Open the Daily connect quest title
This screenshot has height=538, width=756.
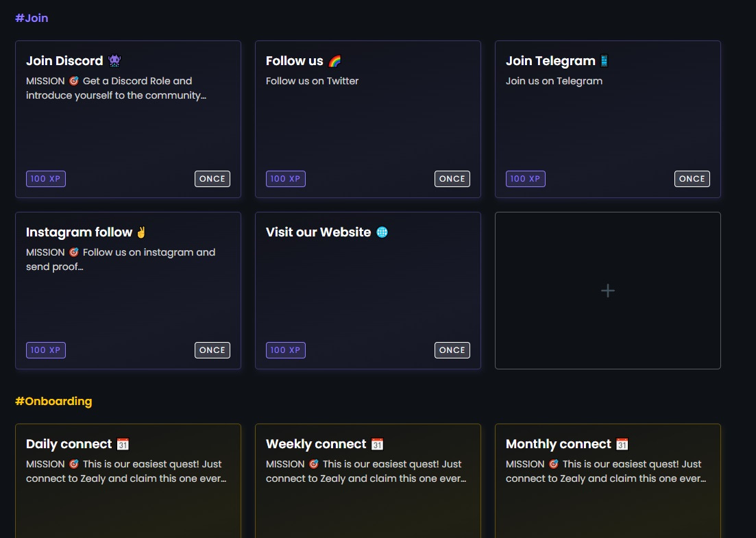[69, 444]
